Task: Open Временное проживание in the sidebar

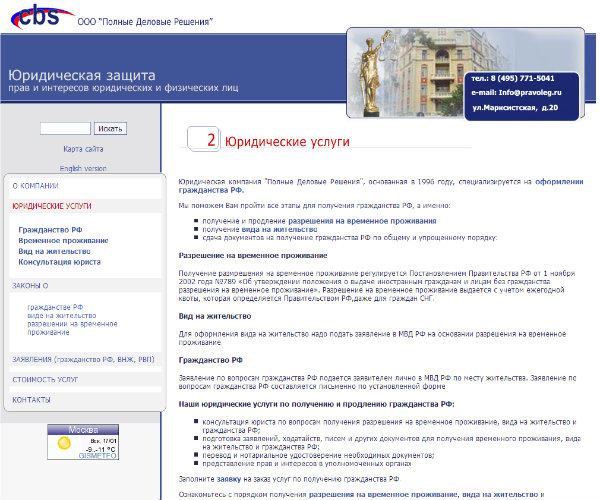Action: (x=63, y=241)
